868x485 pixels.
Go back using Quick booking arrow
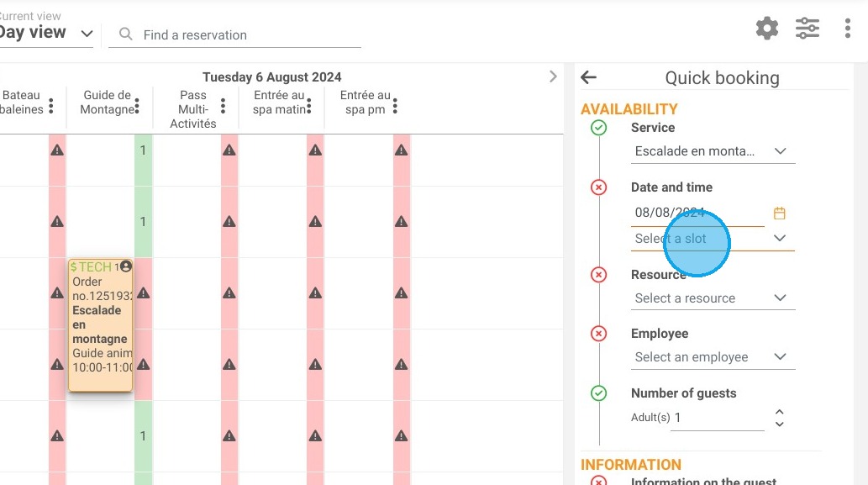(x=588, y=77)
